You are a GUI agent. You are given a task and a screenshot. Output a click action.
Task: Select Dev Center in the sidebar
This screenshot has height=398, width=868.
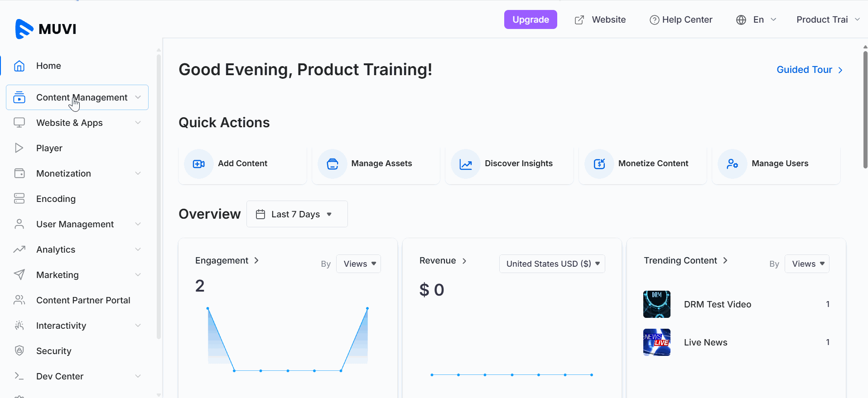(77, 376)
